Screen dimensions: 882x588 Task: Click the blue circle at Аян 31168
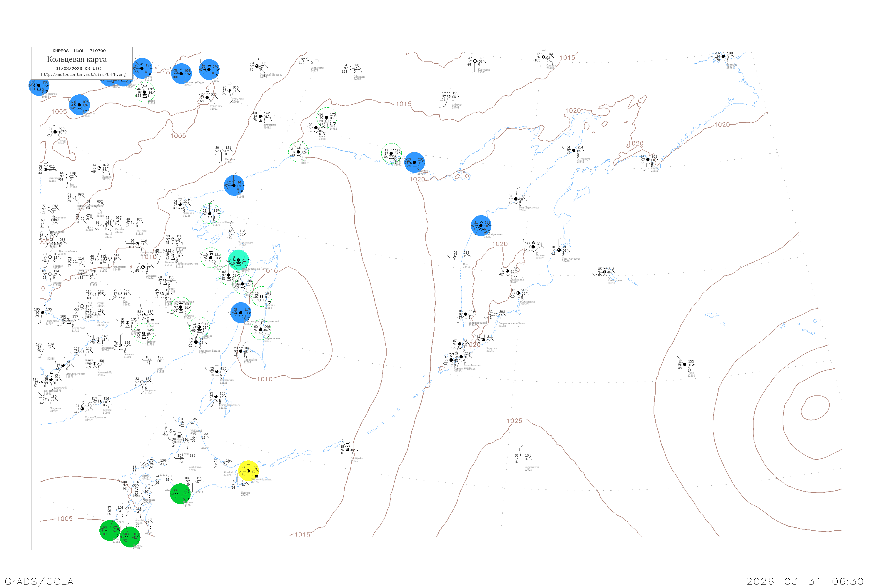coord(234,185)
